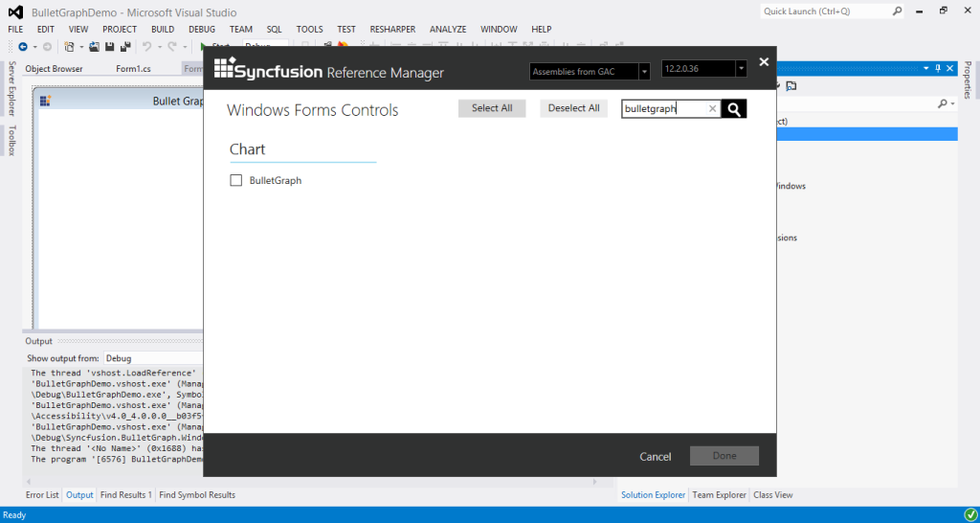
Task: Click the Open File toolbar icon
Action: tap(95, 46)
